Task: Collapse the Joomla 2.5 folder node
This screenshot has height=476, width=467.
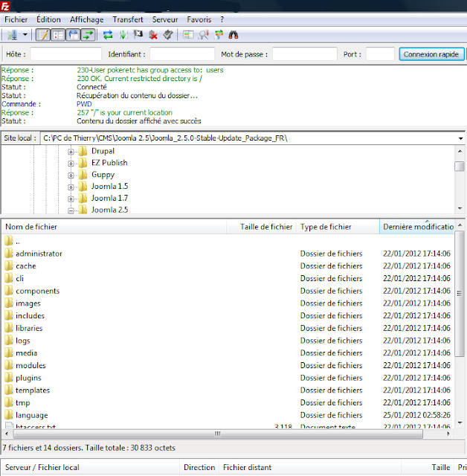Action: (71, 210)
